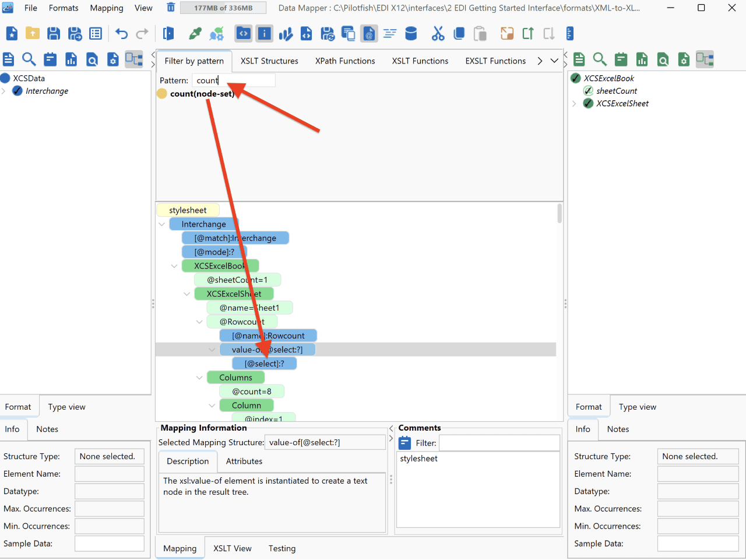Click the Comments Filter input field

(x=499, y=443)
